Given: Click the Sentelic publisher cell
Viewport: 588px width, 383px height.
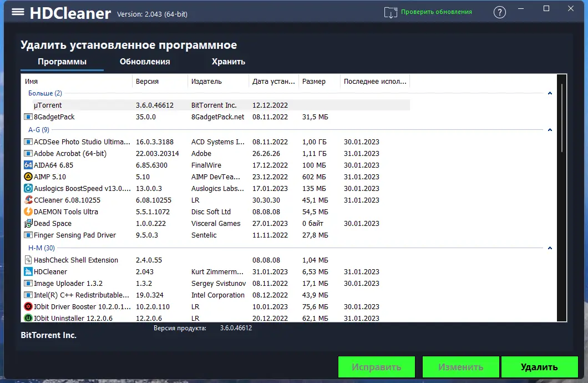Looking at the screenshot, I should tap(204, 235).
